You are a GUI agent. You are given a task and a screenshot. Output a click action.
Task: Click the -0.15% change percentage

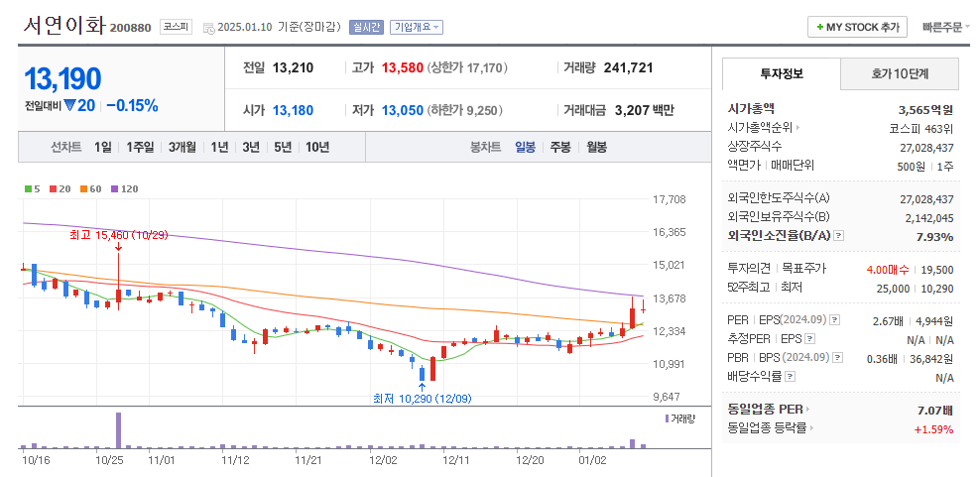pyautogui.click(x=132, y=106)
